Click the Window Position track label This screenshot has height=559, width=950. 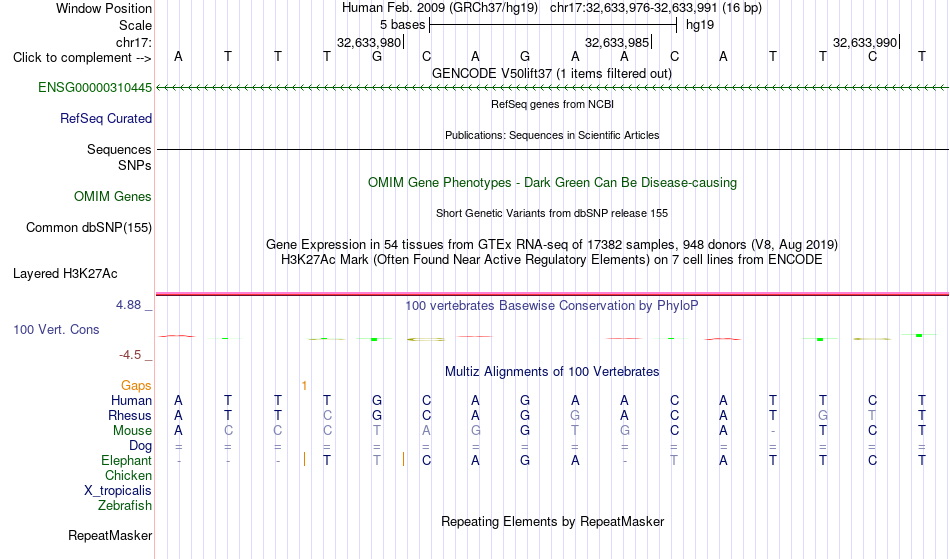104,8
